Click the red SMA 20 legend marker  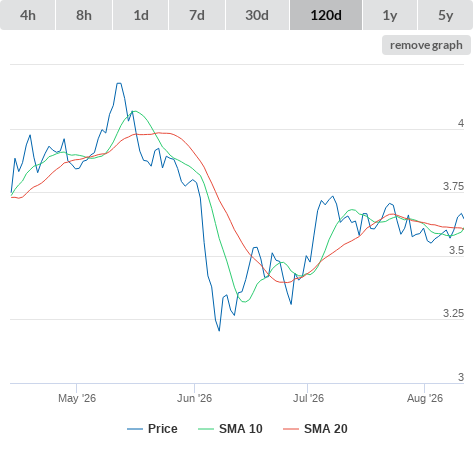point(291,429)
